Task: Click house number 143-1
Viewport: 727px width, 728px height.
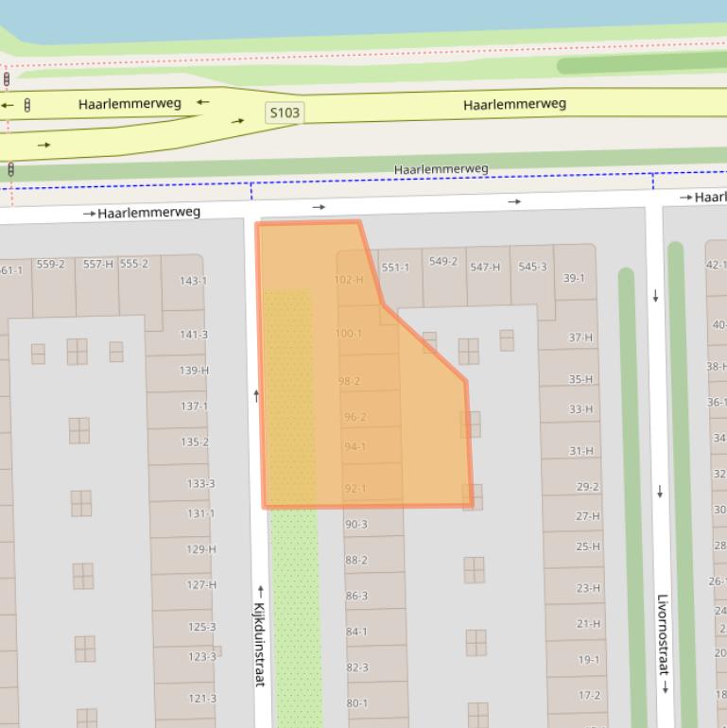Action: 194,281
